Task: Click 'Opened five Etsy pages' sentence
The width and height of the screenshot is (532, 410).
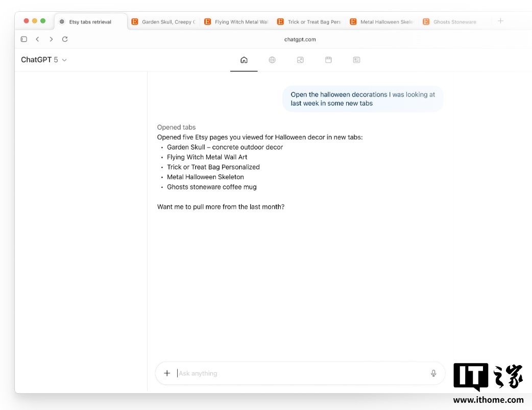Action: pos(260,137)
